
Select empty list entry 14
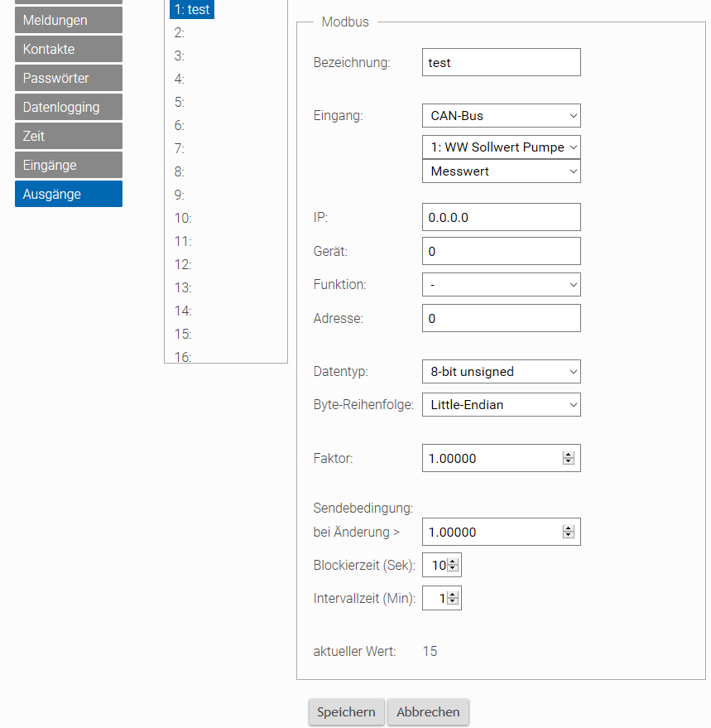183,311
